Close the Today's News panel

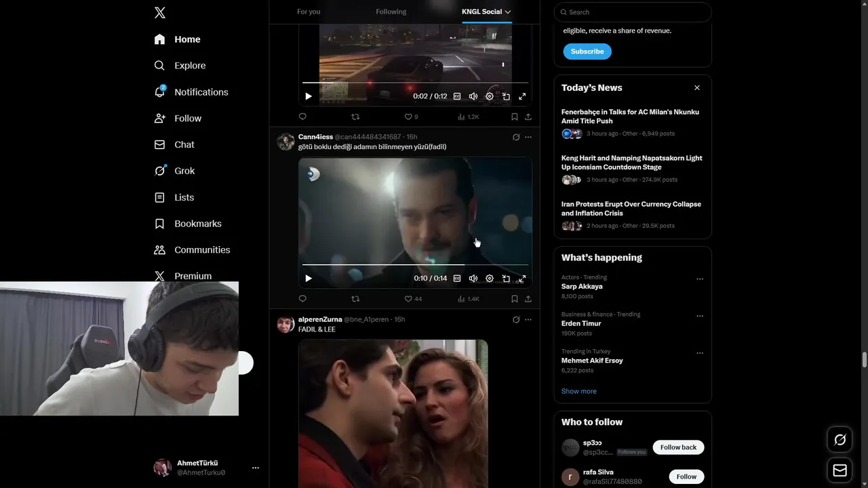[x=697, y=88]
